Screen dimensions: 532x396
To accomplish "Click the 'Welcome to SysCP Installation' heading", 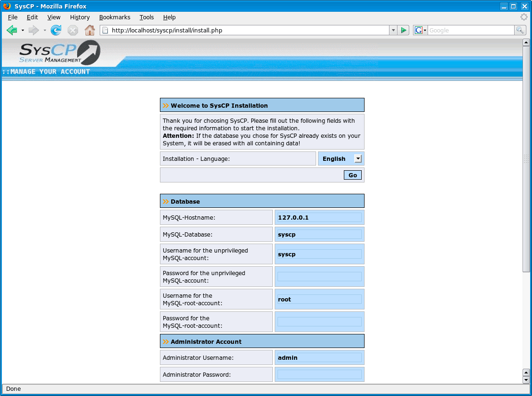I will 219,105.
